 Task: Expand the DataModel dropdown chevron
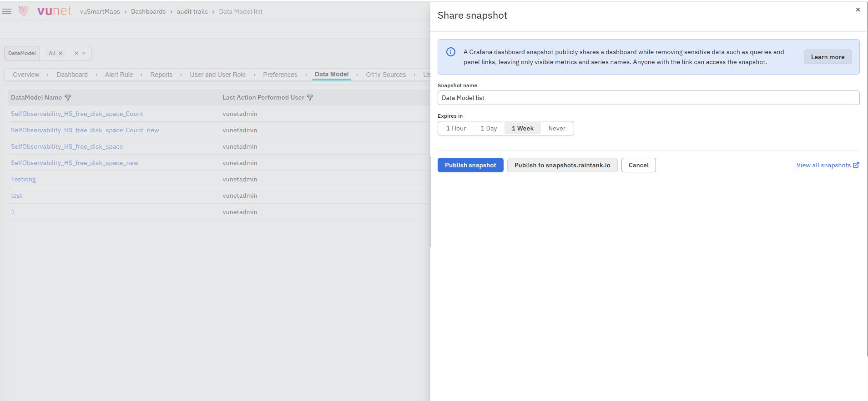[x=84, y=53]
